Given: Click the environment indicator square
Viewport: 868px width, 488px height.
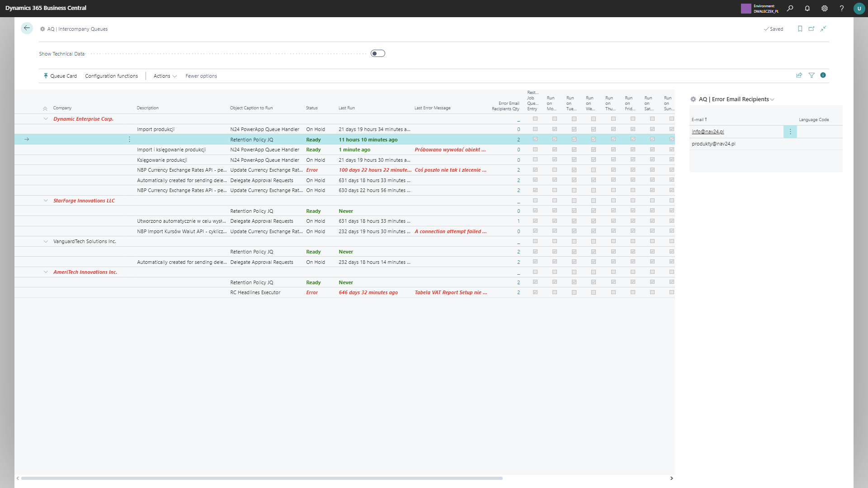Looking at the screenshot, I should (746, 8).
